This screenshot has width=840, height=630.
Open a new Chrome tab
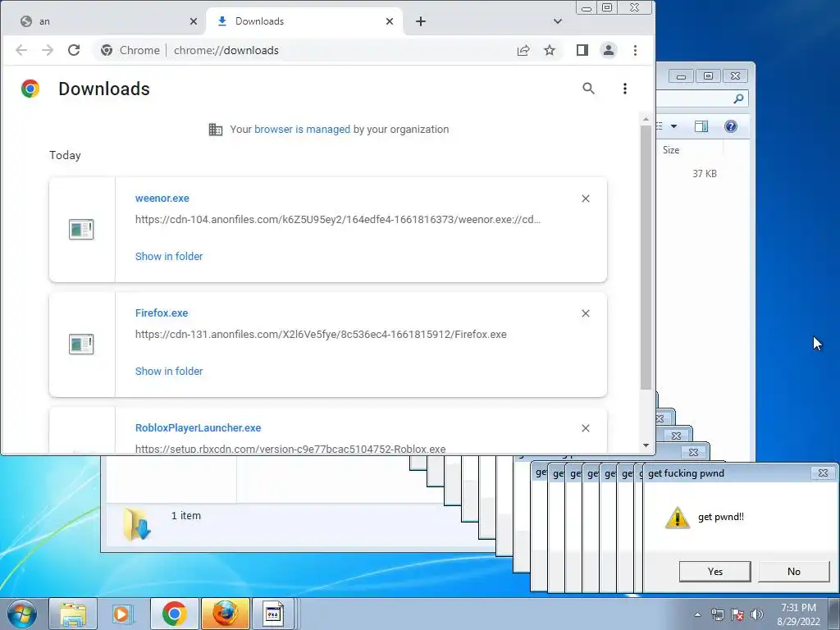coord(421,21)
